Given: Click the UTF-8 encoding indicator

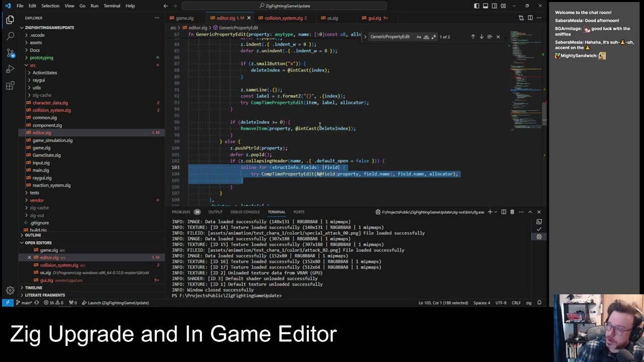Looking at the screenshot, I should [x=501, y=303].
